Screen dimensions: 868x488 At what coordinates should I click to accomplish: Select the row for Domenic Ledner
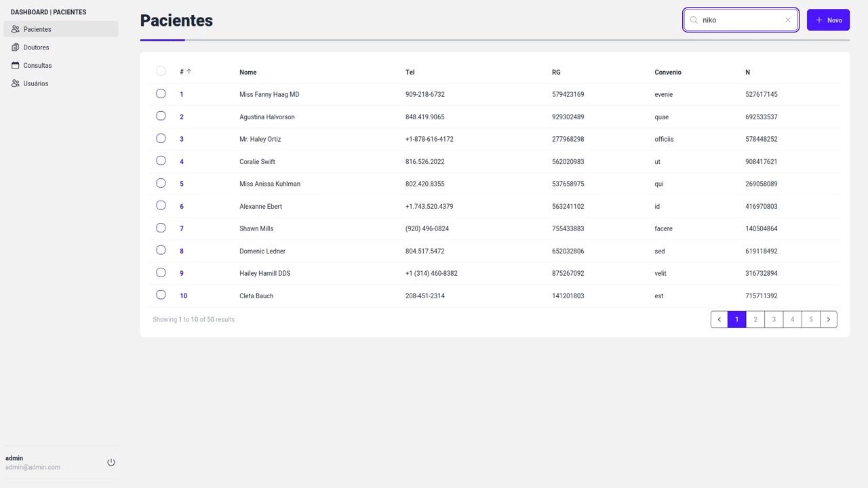[161, 250]
